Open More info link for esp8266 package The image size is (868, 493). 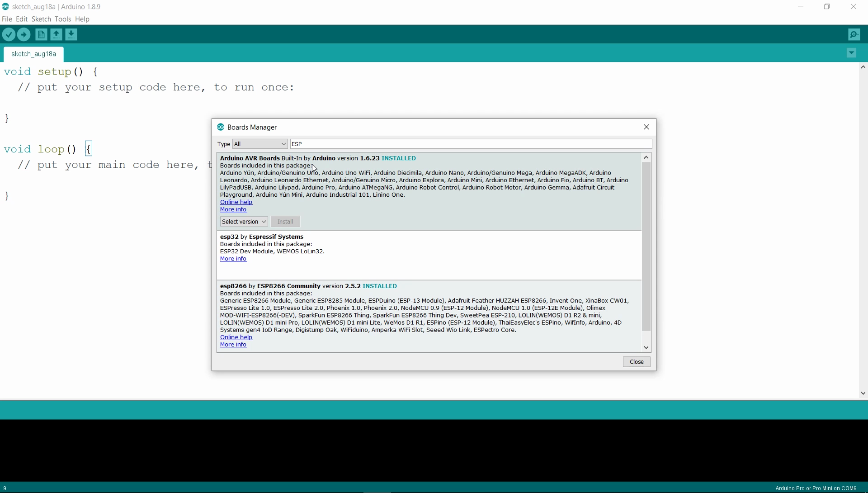pyautogui.click(x=233, y=345)
